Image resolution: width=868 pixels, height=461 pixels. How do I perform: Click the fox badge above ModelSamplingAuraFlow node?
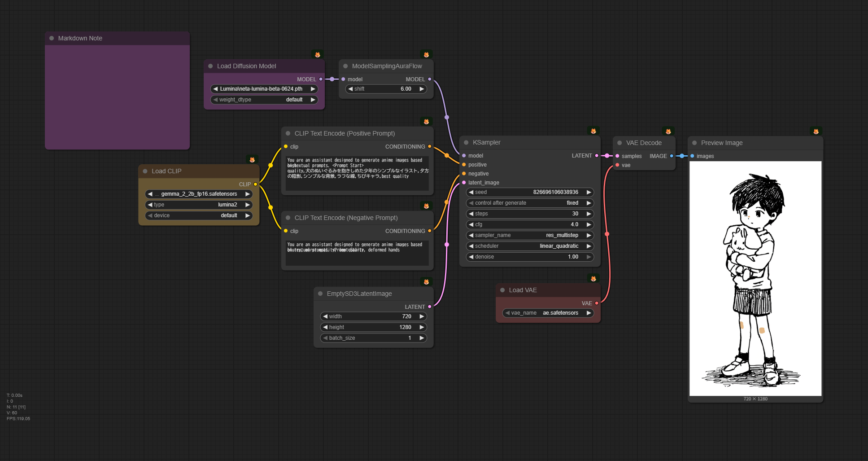click(426, 54)
